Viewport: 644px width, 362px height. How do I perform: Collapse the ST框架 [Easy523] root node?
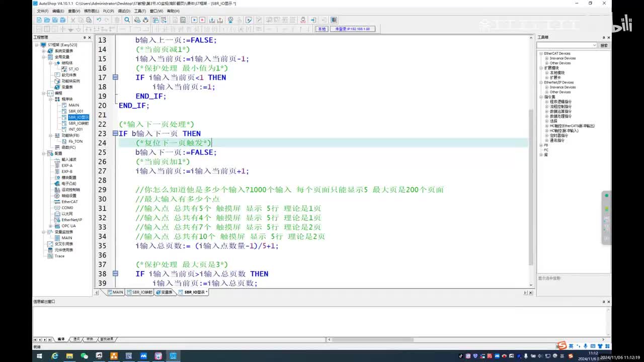click(x=37, y=45)
